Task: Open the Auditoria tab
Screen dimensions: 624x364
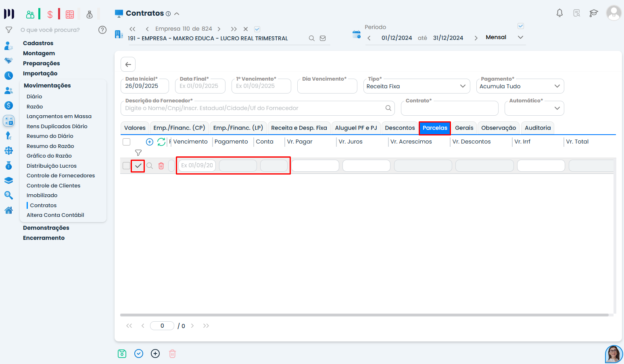Action: click(x=537, y=128)
